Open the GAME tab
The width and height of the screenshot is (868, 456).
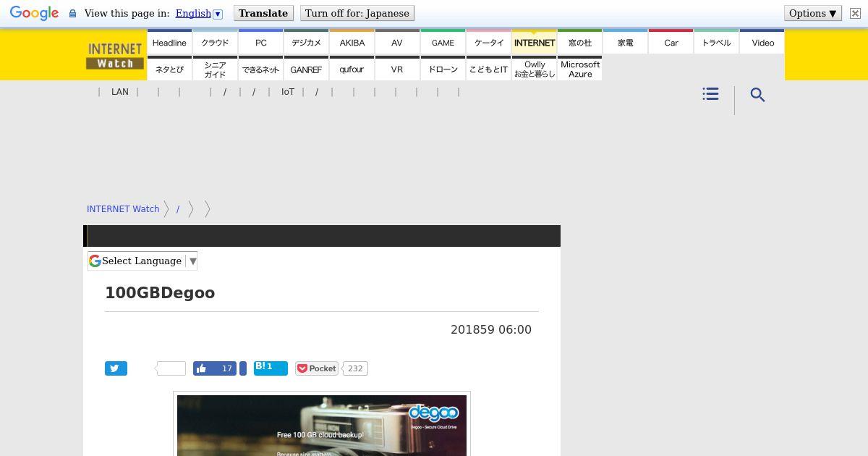[x=443, y=42]
